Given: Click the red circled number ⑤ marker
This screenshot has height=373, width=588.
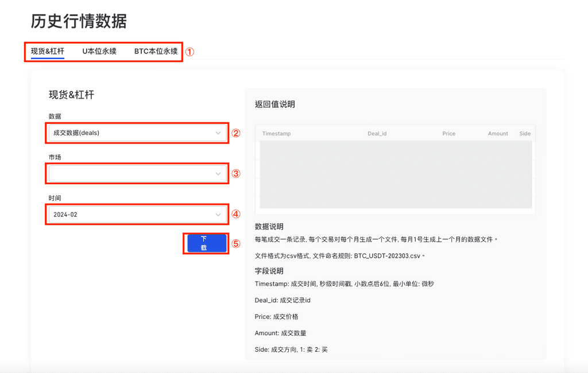Looking at the screenshot, I should coord(235,243).
